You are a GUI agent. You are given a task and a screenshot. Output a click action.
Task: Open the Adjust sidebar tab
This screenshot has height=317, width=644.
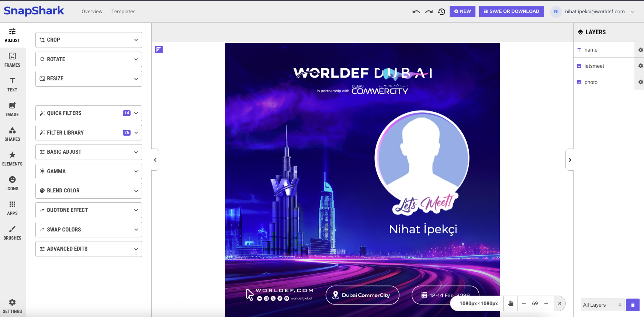[x=13, y=35]
